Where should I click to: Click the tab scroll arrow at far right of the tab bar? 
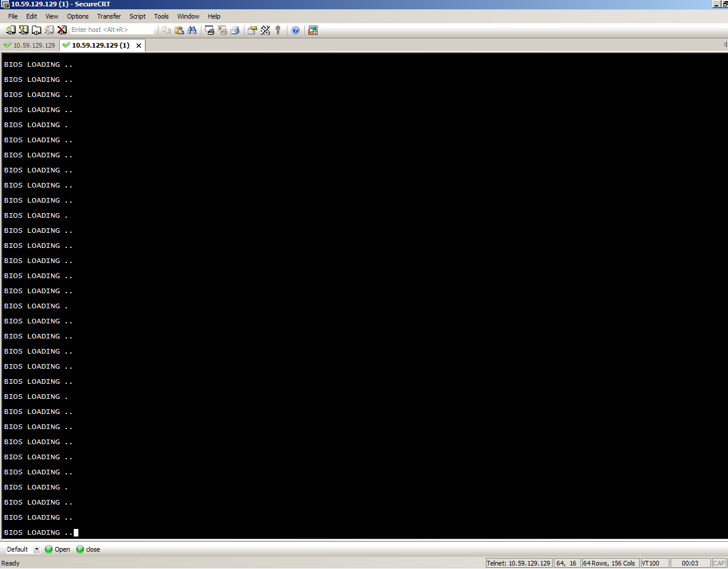(725, 45)
